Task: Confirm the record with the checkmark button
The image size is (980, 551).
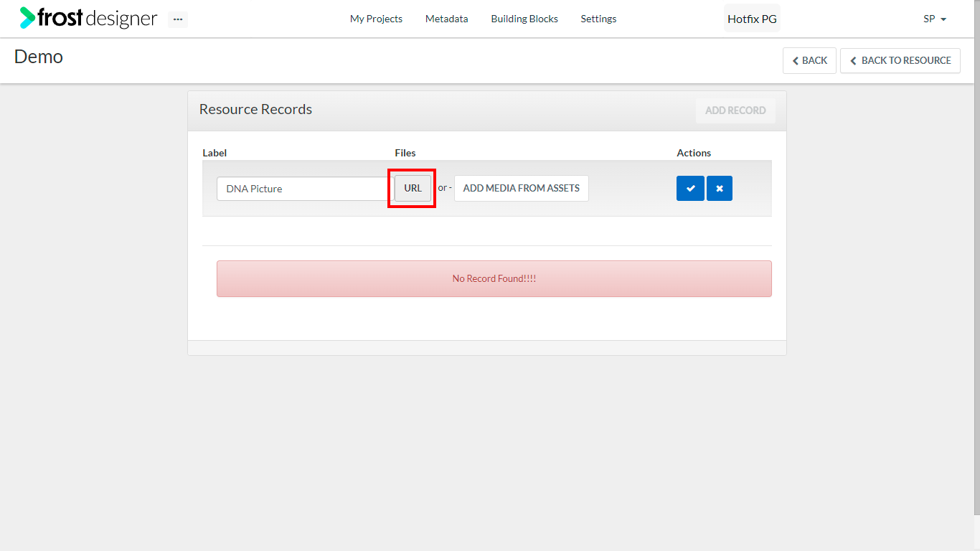Action: click(x=690, y=189)
